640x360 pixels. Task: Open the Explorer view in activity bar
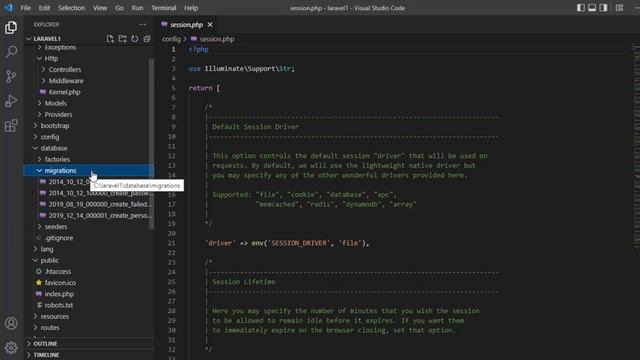11,27
